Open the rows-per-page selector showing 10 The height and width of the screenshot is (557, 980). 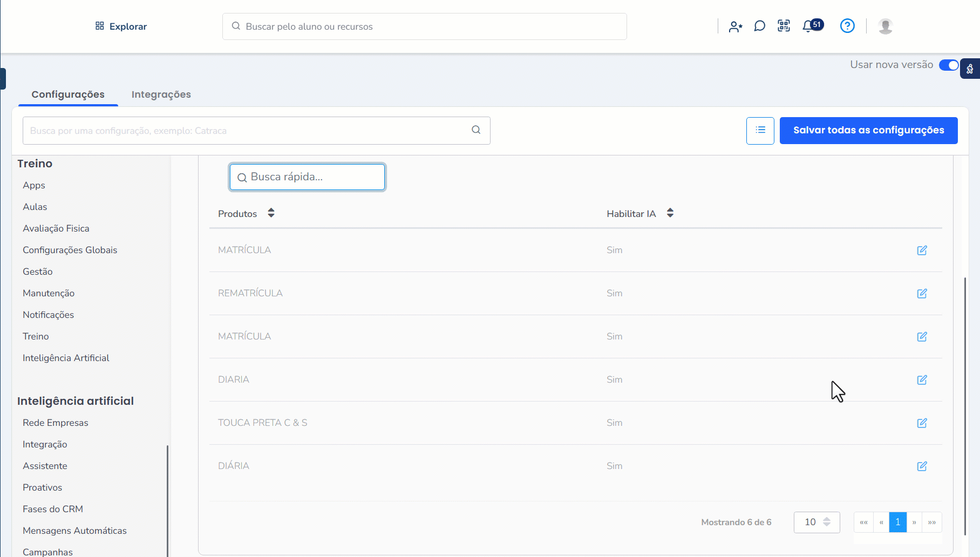(816, 522)
